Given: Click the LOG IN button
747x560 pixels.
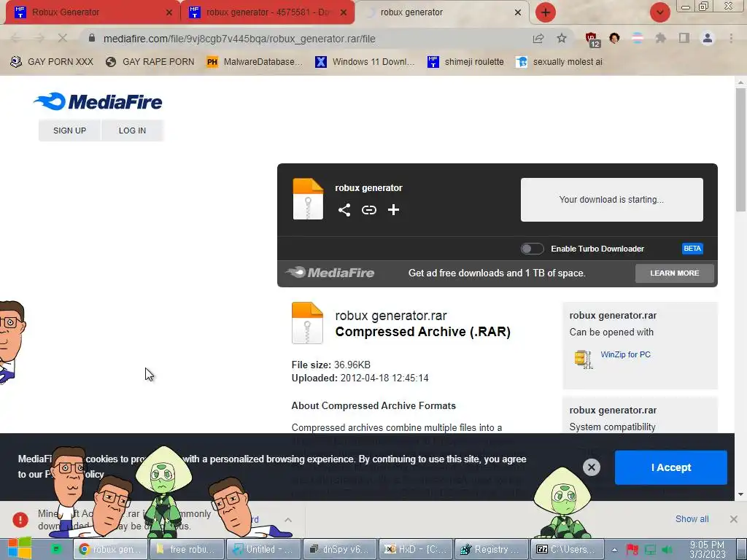Looking at the screenshot, I should 133,131.
